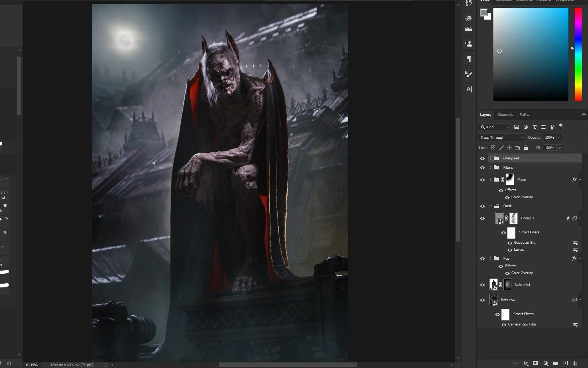Click the status bar info arrow
The height and width of the screenshot is (368, 588).
[x=105, y=365]
